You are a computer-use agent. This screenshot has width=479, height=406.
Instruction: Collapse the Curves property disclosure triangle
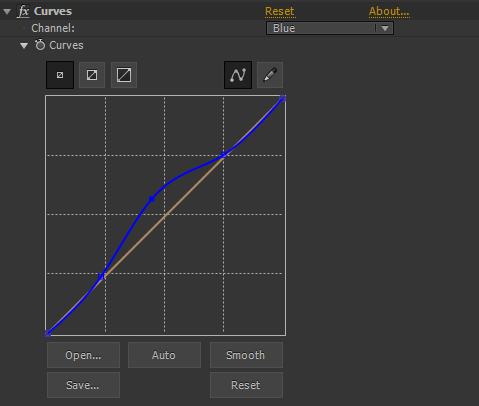pyautogui.click(x=24, y=46)
